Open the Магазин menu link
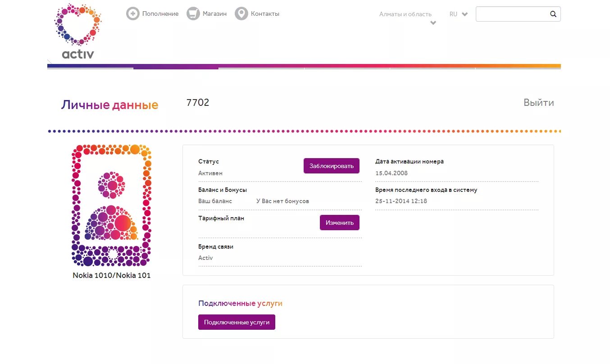 click(215, 14)
